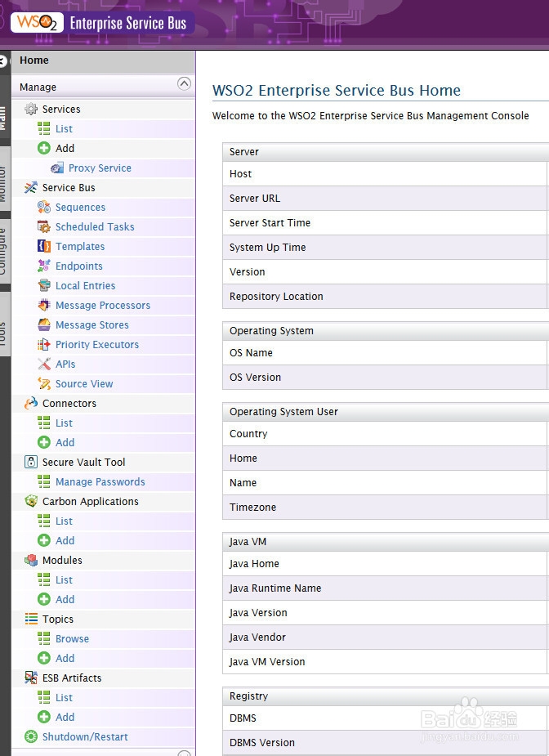Viewport: 549px width, 756px height.
Task: Click the Secure Vault Tool lock icon
Action: (x=31, y=462)
